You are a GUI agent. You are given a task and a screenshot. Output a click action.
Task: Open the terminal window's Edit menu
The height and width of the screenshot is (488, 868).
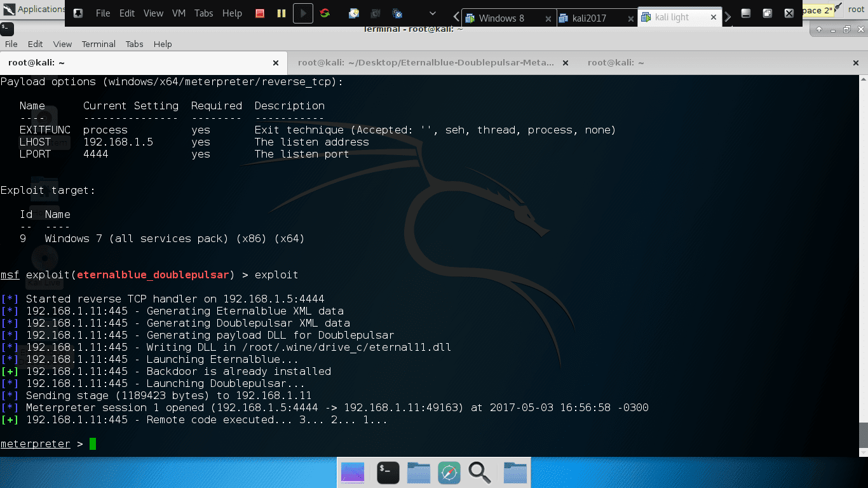coord(36,44)
